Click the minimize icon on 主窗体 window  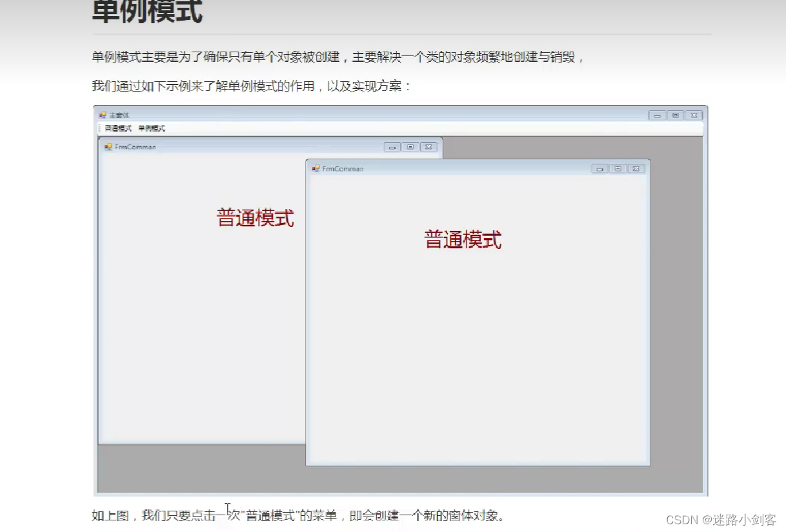click(658, 115)
